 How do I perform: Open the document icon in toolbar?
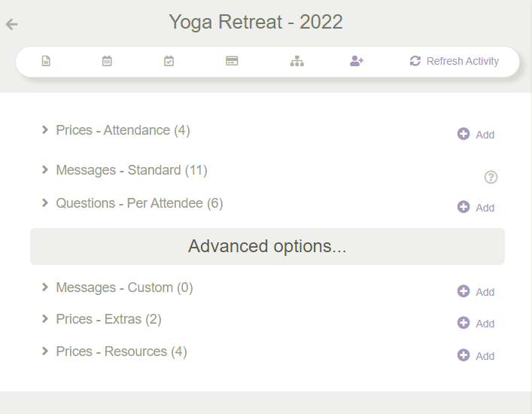pos(46,61)
